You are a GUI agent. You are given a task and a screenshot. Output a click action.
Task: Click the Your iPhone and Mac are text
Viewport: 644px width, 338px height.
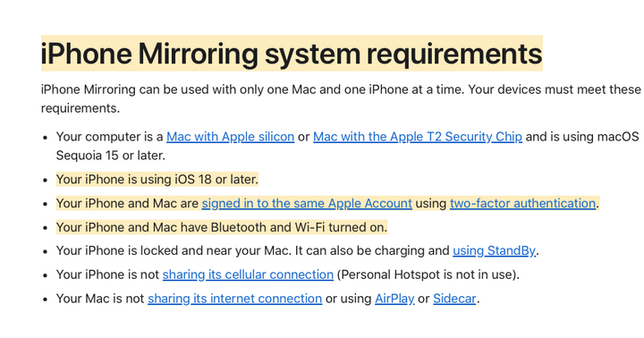[x=127, y=203]
